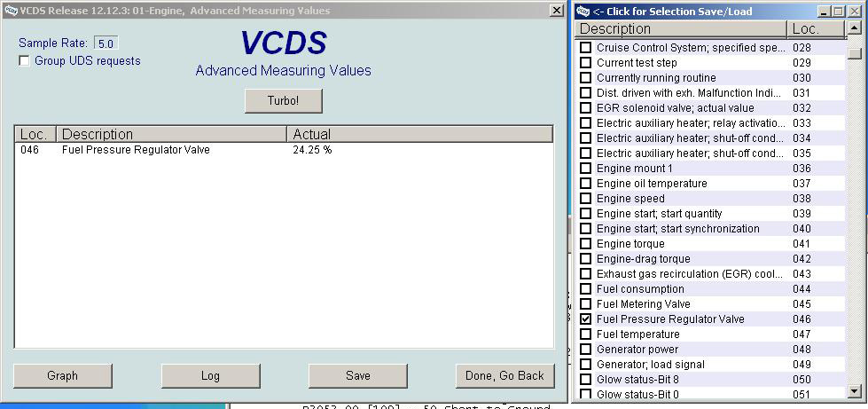This screenshot has width=868, height=409.
Task: Click location number 038 in list
Action: 802,199
